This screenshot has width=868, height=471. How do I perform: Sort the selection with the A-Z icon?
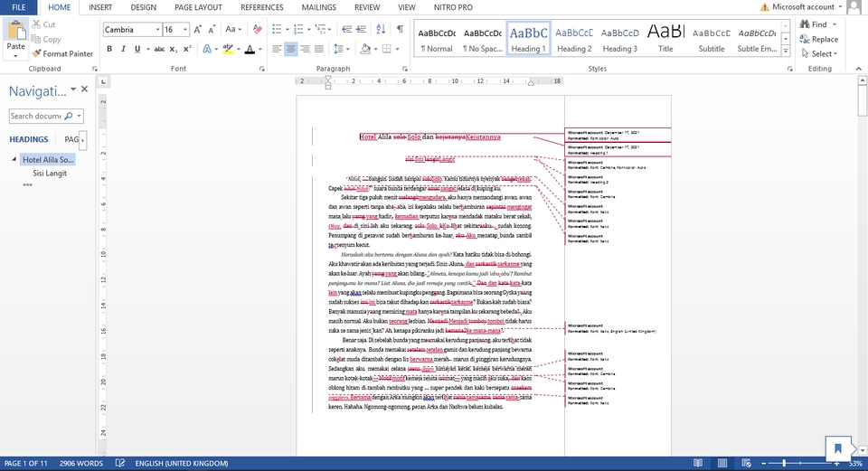pyautogui.click(x=380, y=30)
